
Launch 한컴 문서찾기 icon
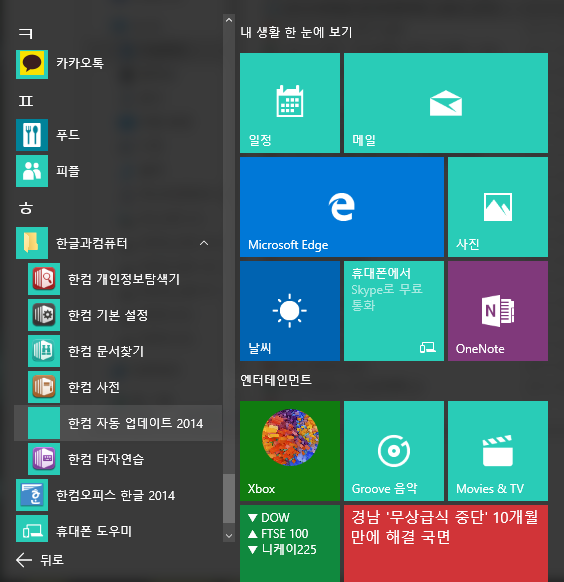coord(44,351)
